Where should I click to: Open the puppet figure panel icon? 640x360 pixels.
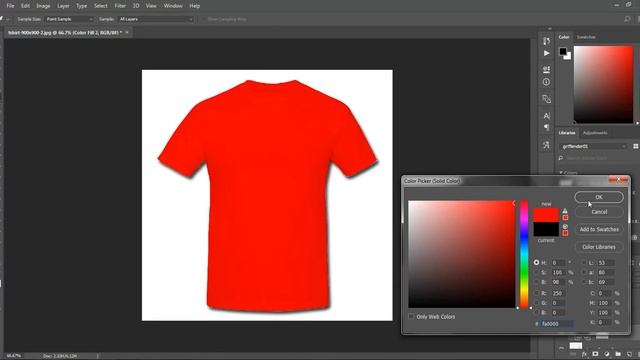[547, 145]
